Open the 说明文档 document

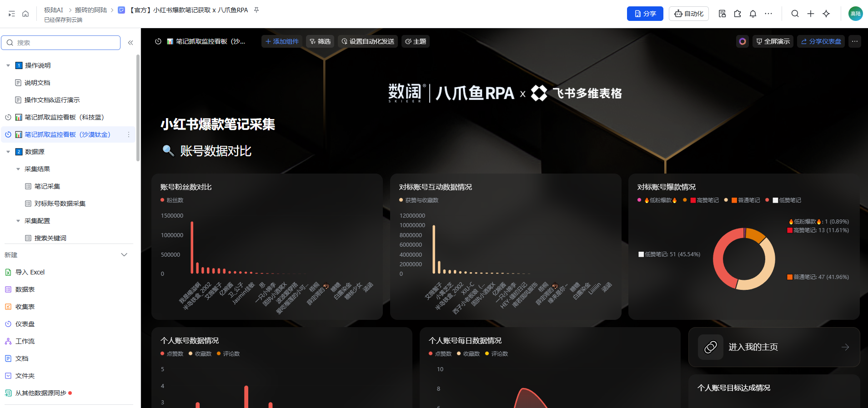37,83
